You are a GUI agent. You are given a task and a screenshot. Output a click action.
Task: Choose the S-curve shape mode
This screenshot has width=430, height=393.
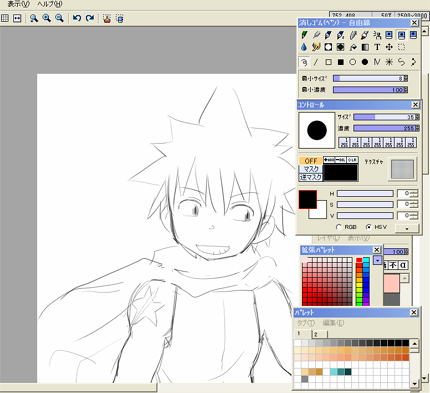(x=401, y=62)
